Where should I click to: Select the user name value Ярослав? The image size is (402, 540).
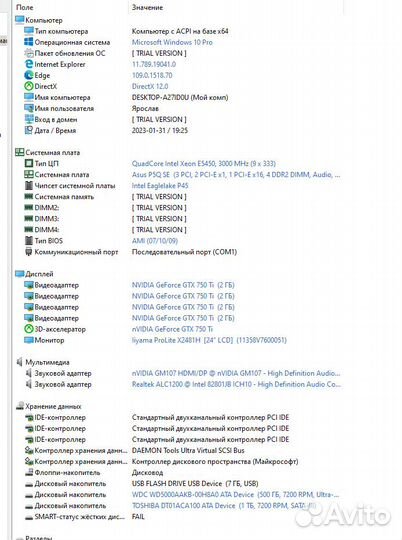click(145, 108)
